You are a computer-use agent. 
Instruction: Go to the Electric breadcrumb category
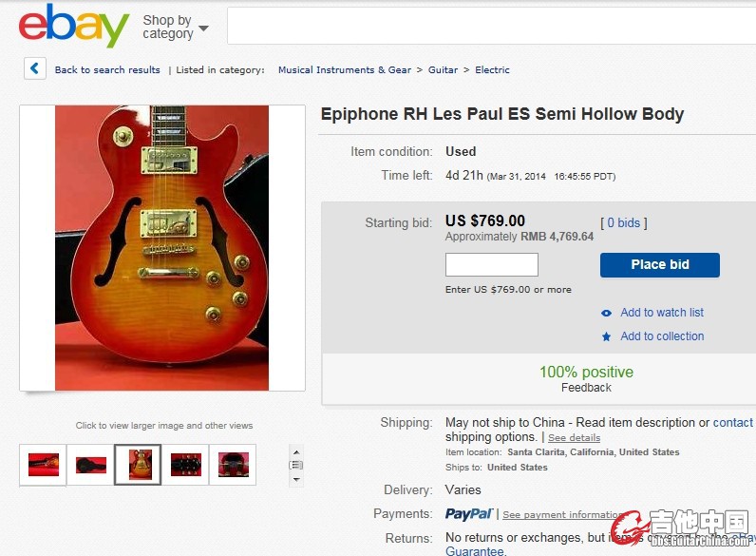point(492,70)
